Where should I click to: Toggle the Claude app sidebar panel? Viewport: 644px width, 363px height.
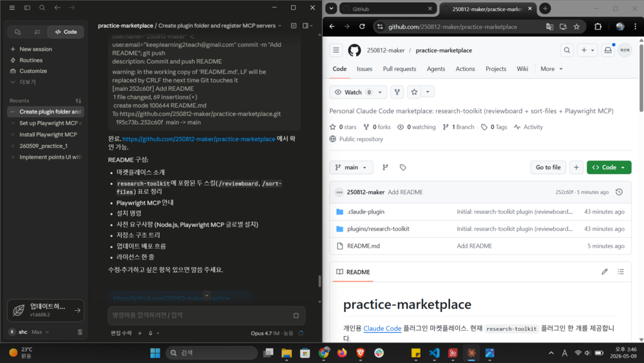point(27,8)
